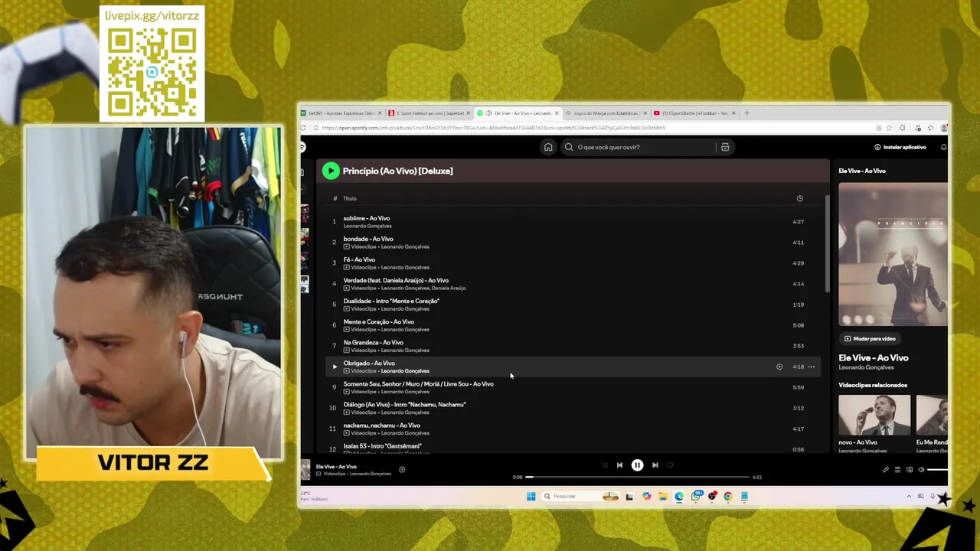980x551 pixels.
Task: Show lyrics via microphone icon
Action: [x=885, y=470]
